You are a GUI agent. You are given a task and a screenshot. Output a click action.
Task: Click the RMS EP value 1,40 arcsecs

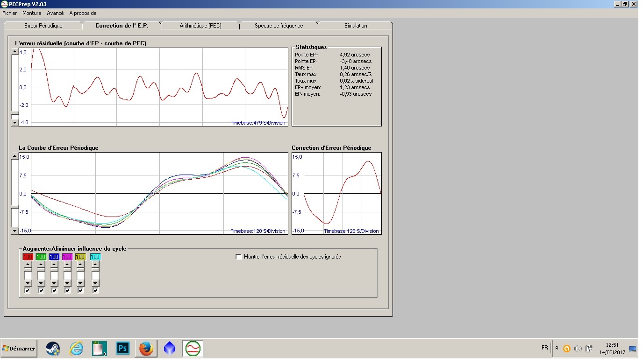pyautogui.click(x=355, y=68)
